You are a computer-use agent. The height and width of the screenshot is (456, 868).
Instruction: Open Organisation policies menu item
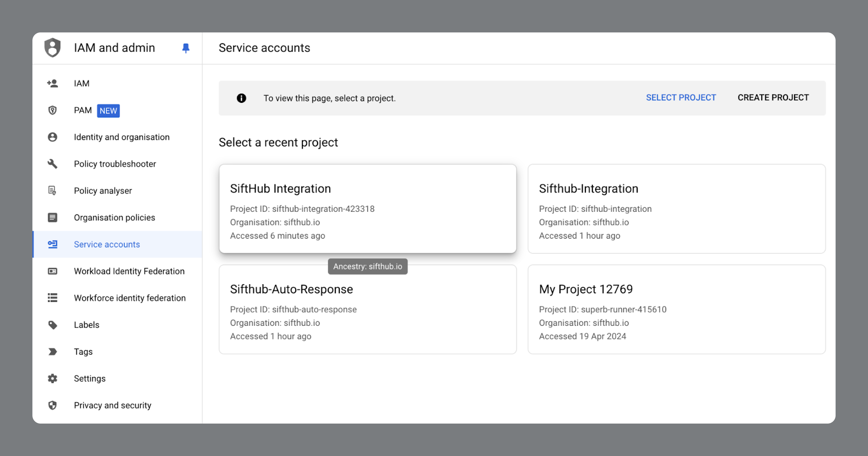114,217
